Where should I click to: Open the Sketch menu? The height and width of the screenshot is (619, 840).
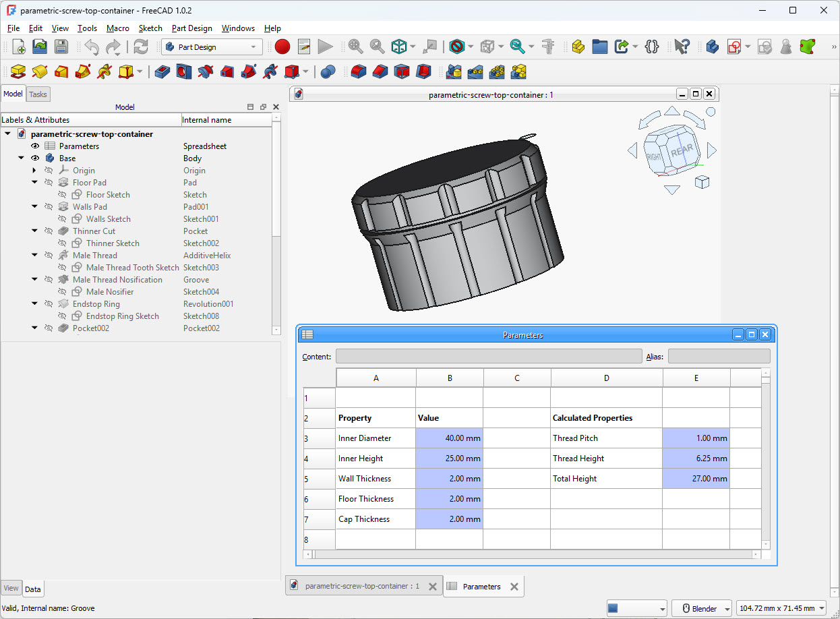150,28
